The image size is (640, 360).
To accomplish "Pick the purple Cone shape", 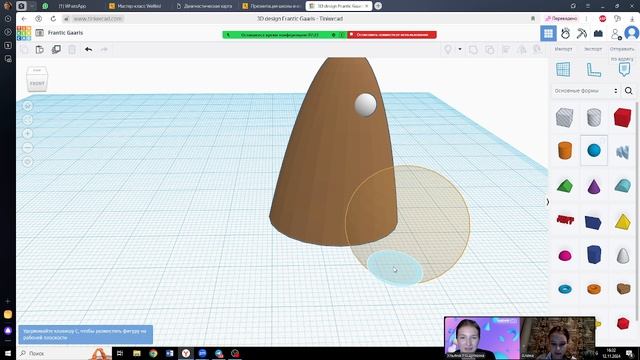I will (594, 187).
